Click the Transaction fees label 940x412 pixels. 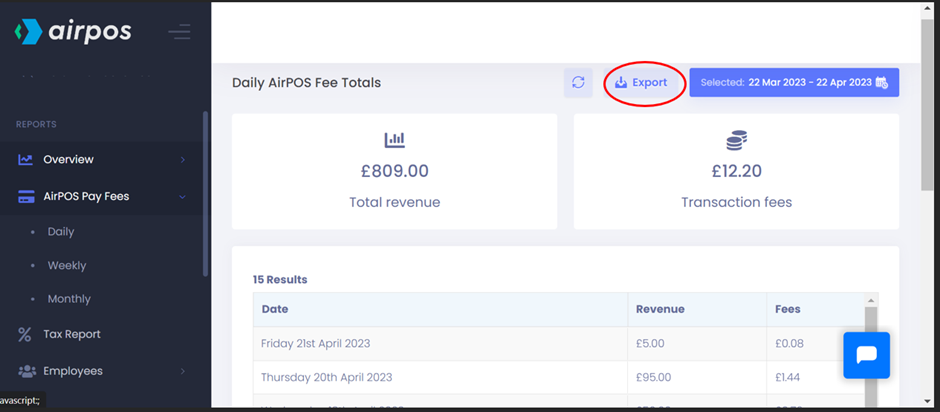click(x=736, y=202)
